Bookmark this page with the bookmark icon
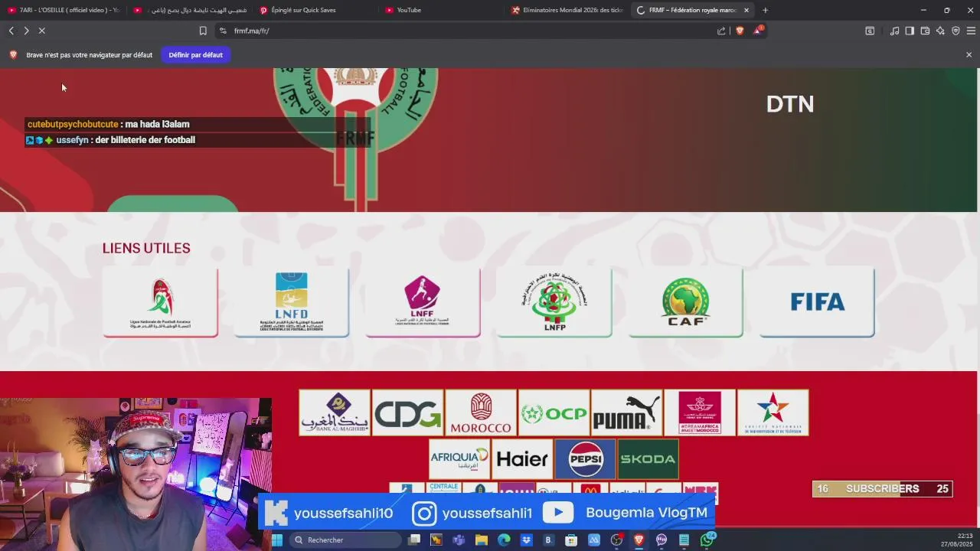The image size is (980, 551). coord(203,31)
